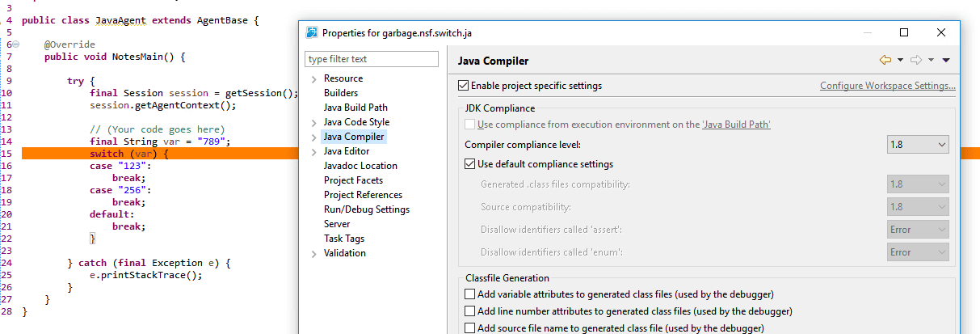This screenshot has width=980, height=334.
Task: Open the back history dropdown arrow
Action: tap(900, 60)
